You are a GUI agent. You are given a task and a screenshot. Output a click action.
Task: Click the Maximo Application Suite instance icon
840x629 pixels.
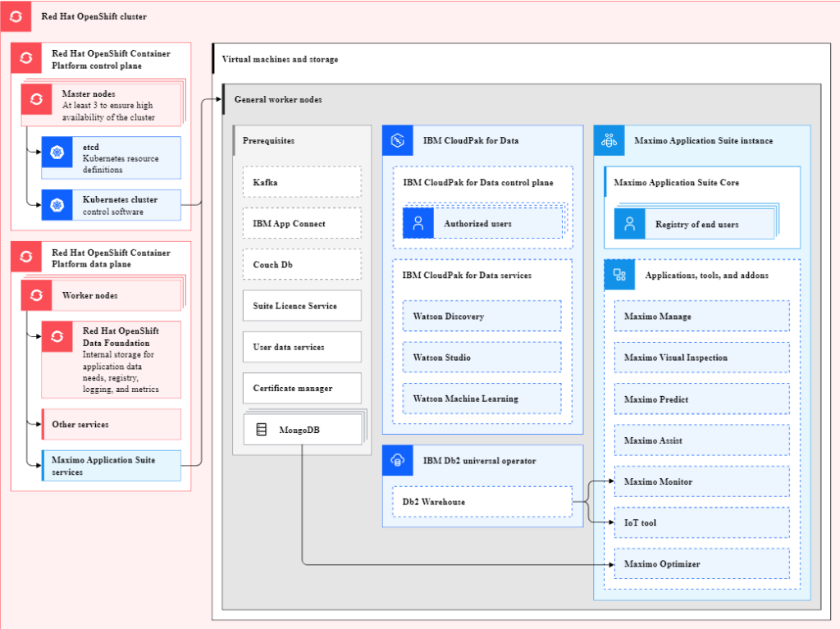click(x=609, y=140)
